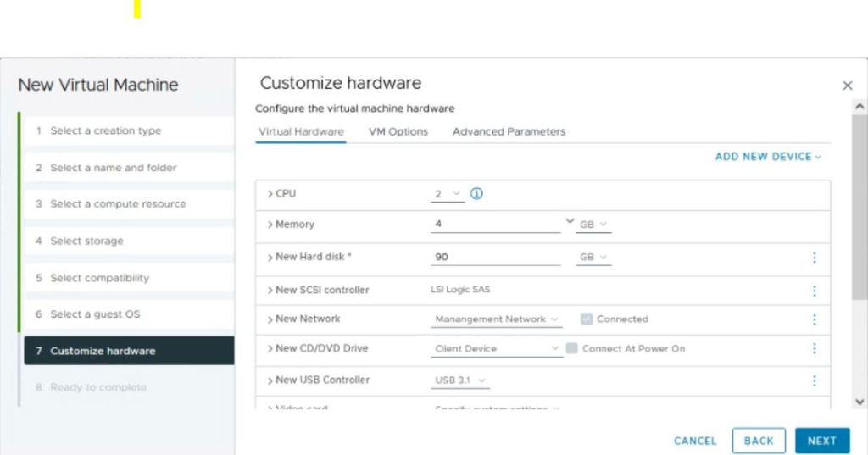This screenshot has height=455, width=868.
Task: Go to step 2 Select a name and folder
Action: [x=129, y=167]
